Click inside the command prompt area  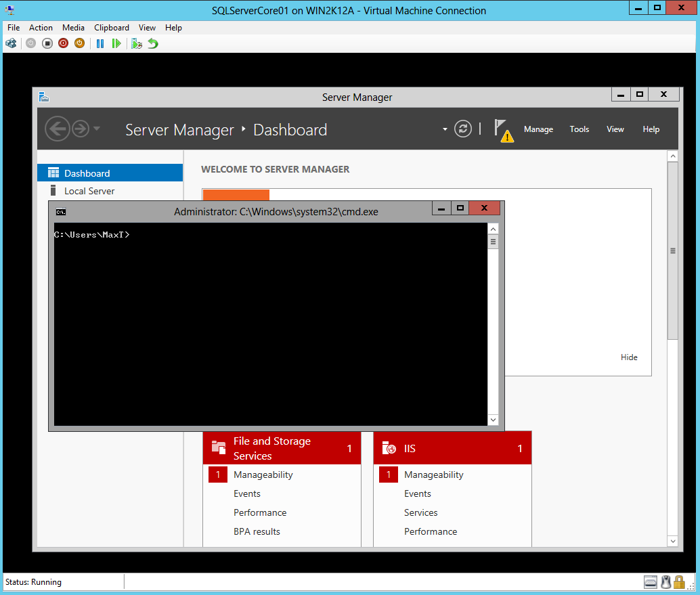[271, 324]
